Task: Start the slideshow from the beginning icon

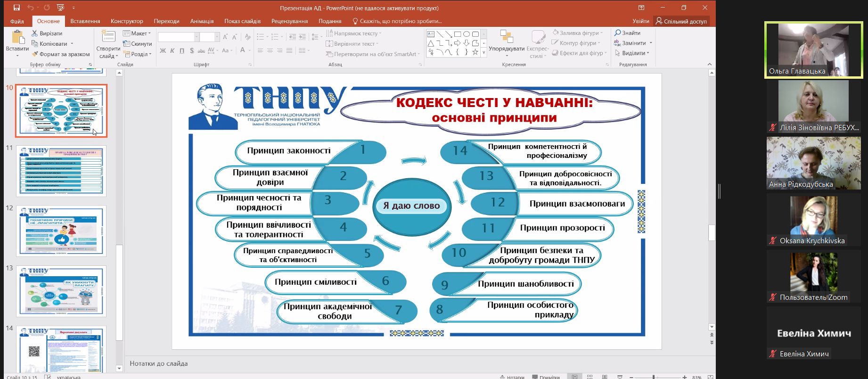Action: [60, 8]
